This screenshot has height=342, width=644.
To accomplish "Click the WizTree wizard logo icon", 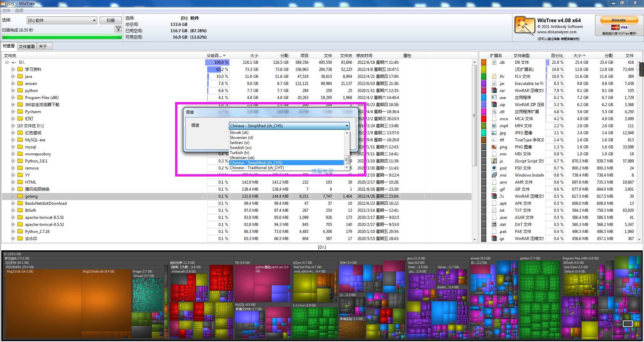I will 524,26.
